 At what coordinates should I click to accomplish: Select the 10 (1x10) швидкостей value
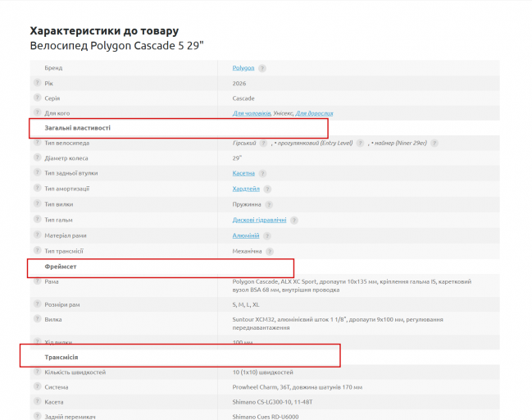(x=262, y=372)
